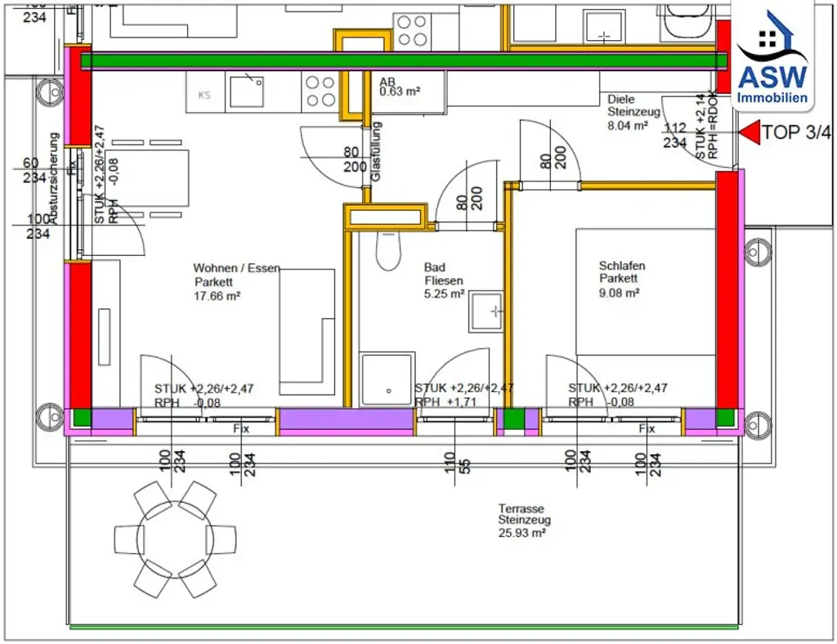Open the Bad Fliesen 5.25 m² label
This screenshot has height=644, width=837.
click(x=444, y=280)
